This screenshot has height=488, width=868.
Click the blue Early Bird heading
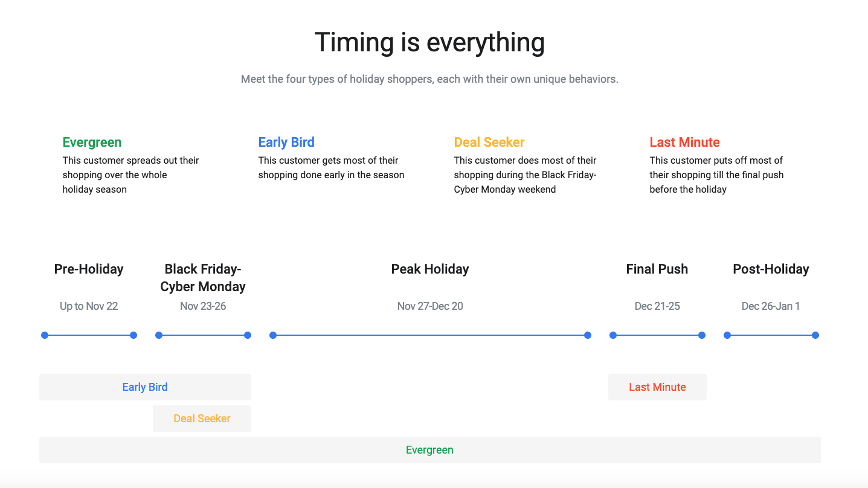286,143
